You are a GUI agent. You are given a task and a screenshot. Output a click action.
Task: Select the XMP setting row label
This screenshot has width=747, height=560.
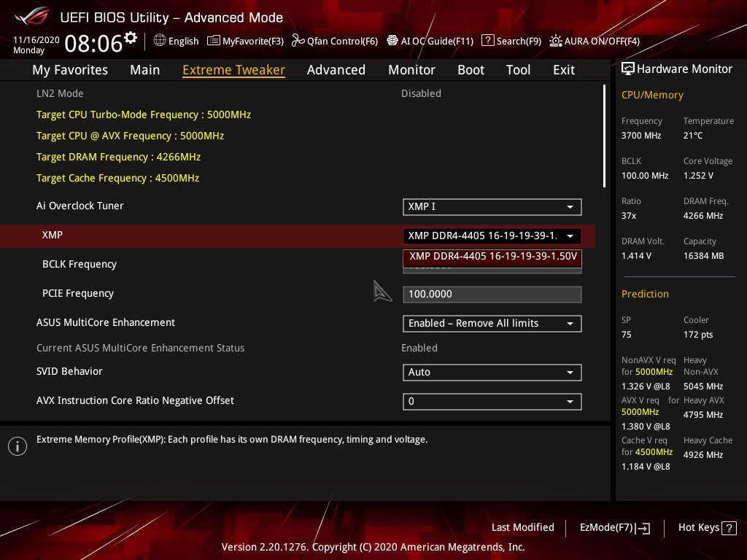point(53,235)
